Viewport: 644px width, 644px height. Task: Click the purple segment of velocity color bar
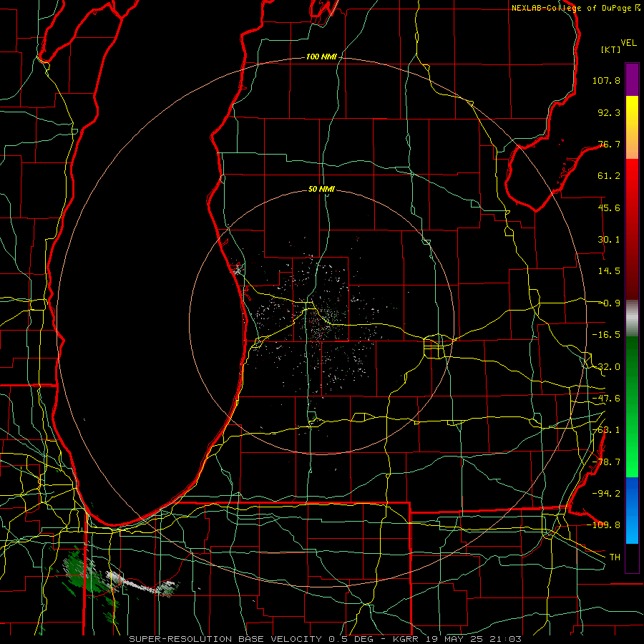pos(632,79)
